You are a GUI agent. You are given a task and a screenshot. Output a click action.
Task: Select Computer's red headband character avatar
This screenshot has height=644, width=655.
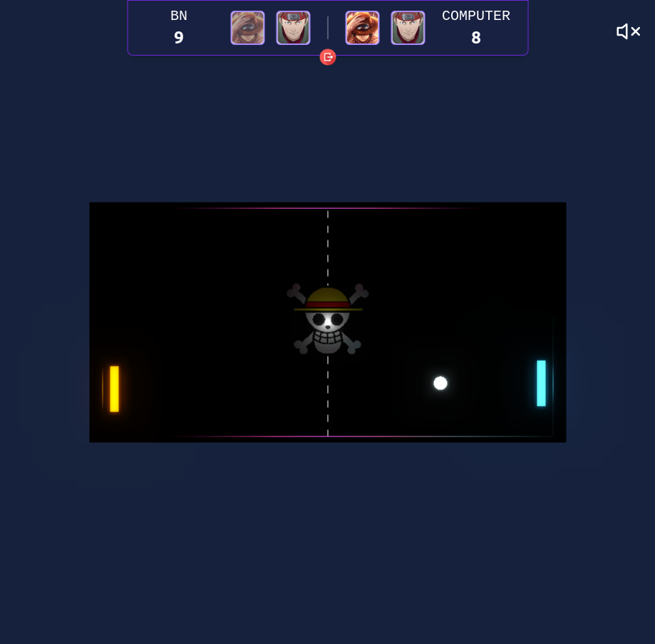click(x=408, y=28)
